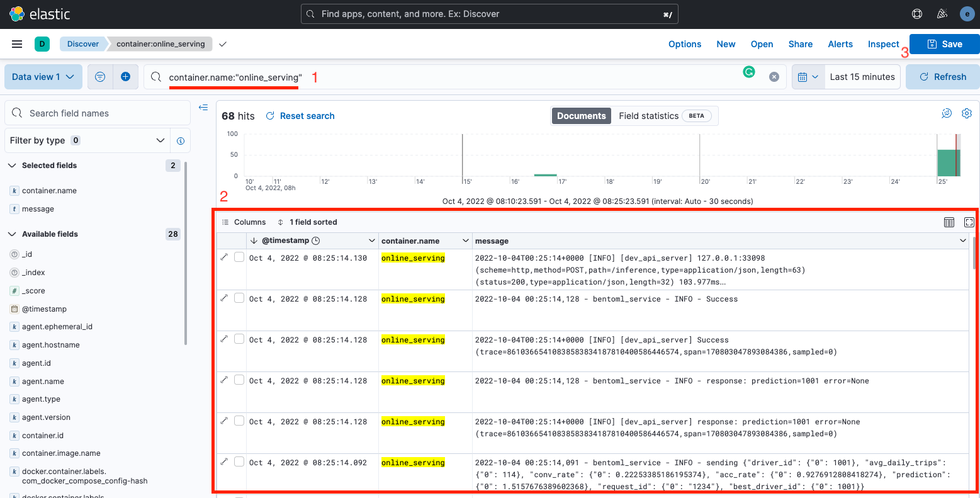This screenshot has height=498, width=980.
Task: Expand the row "[dev_api_server] Success"
Action: [x=224, y=339]
